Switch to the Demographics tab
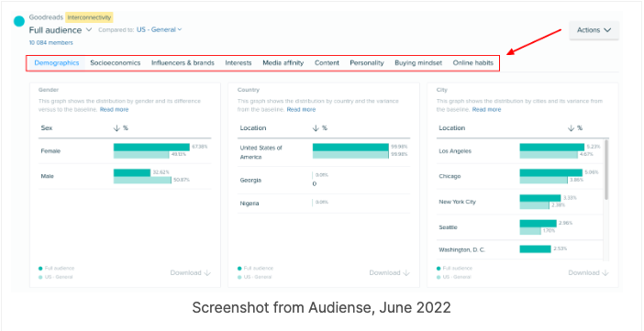Viewport: 644px width, 331px height. pyautogui.click(x=57, y=63)
